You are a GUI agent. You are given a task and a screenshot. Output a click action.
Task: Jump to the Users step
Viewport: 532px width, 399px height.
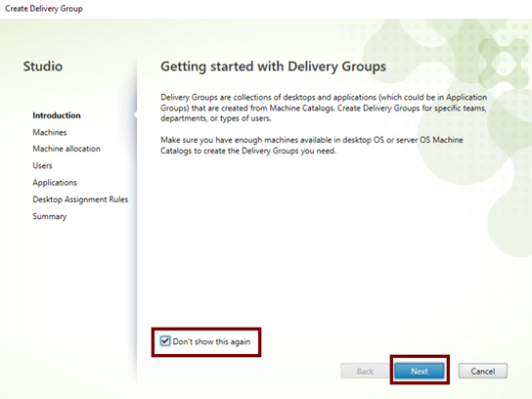click(x=42, y=165)
